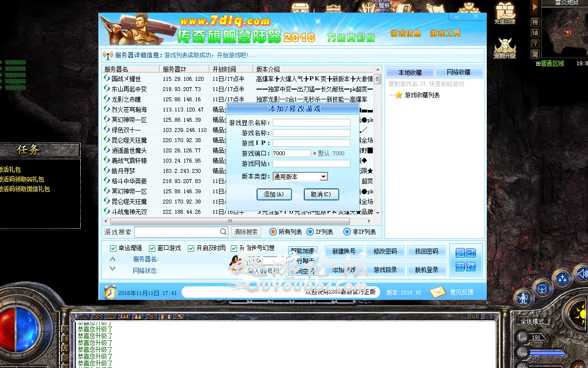Click the 游戏IP input field

click(x=312, y=143)
